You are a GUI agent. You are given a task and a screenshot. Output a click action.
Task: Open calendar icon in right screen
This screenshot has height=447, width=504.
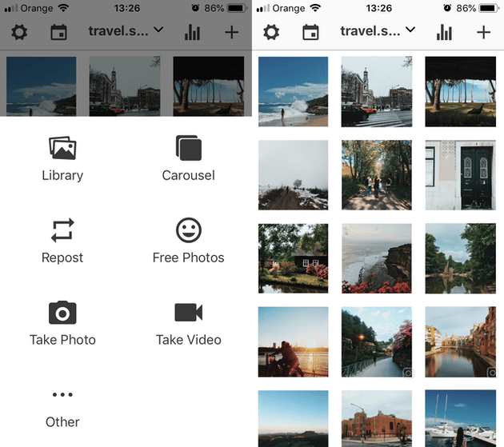tap(311, 32)
